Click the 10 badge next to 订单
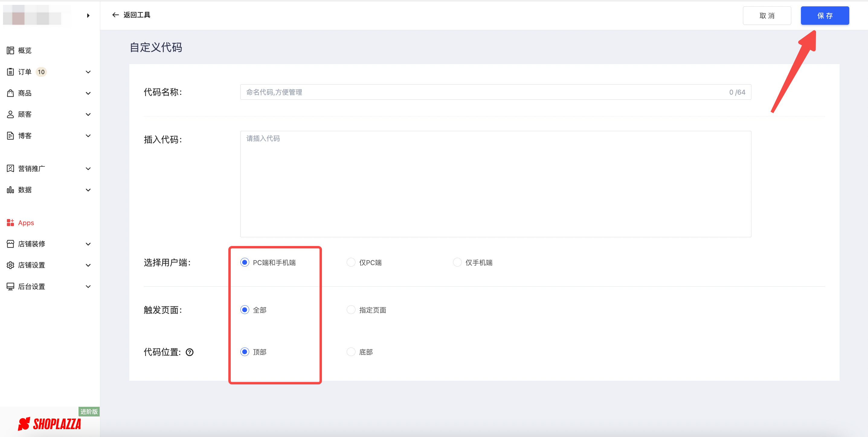 pyautogui.click(x=41, y=72)
